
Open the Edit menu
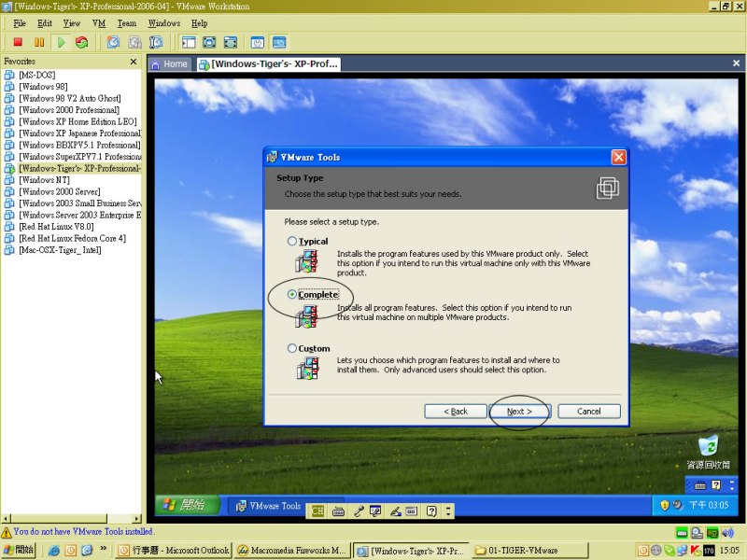[45, 23]
